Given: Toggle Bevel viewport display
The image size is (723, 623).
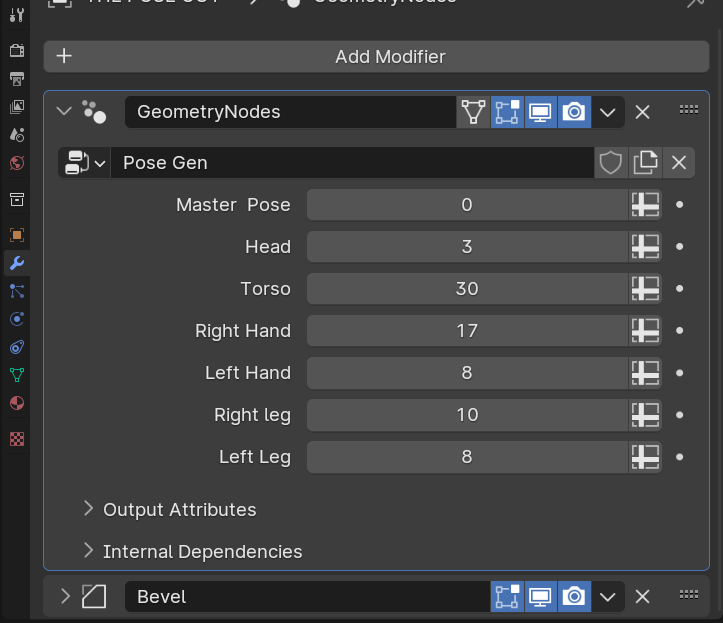Looking at the screenshot, I should pyautogui.click(x=541, y=597).
